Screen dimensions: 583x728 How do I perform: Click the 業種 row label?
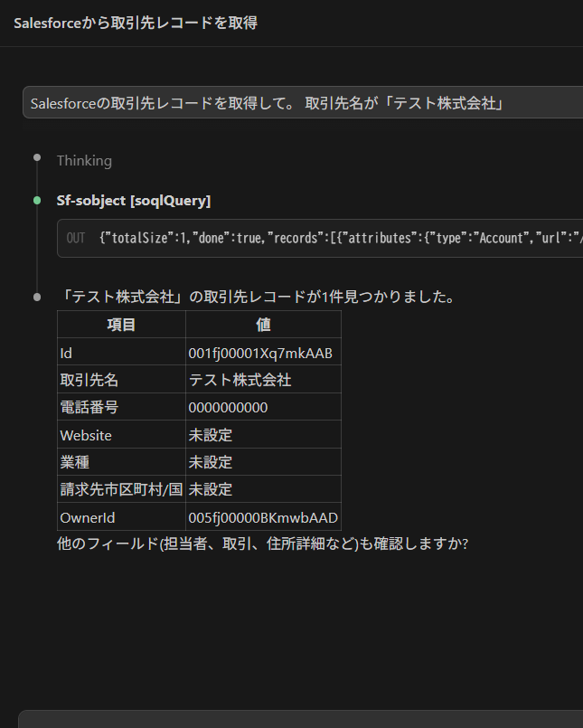click(75, 462)
